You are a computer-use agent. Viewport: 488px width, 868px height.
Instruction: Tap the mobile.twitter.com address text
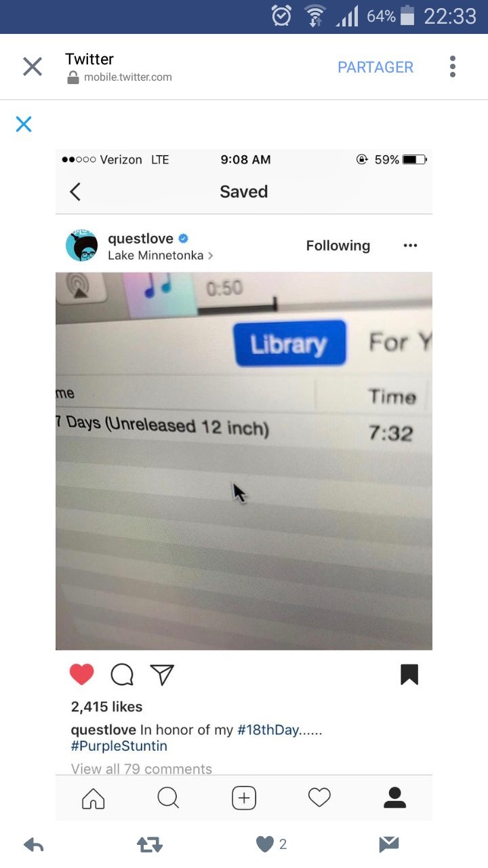[128, 77]
